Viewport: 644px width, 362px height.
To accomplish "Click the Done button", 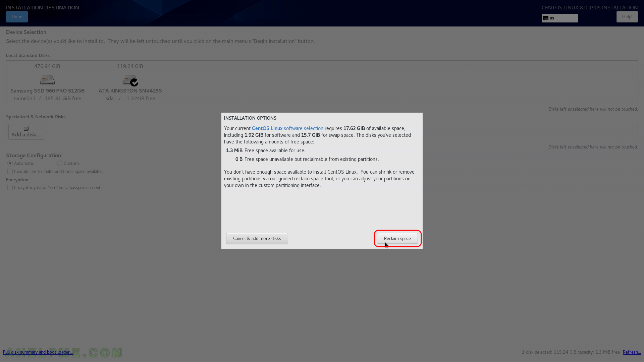I will pyautogui.click(x=17, y=17).
